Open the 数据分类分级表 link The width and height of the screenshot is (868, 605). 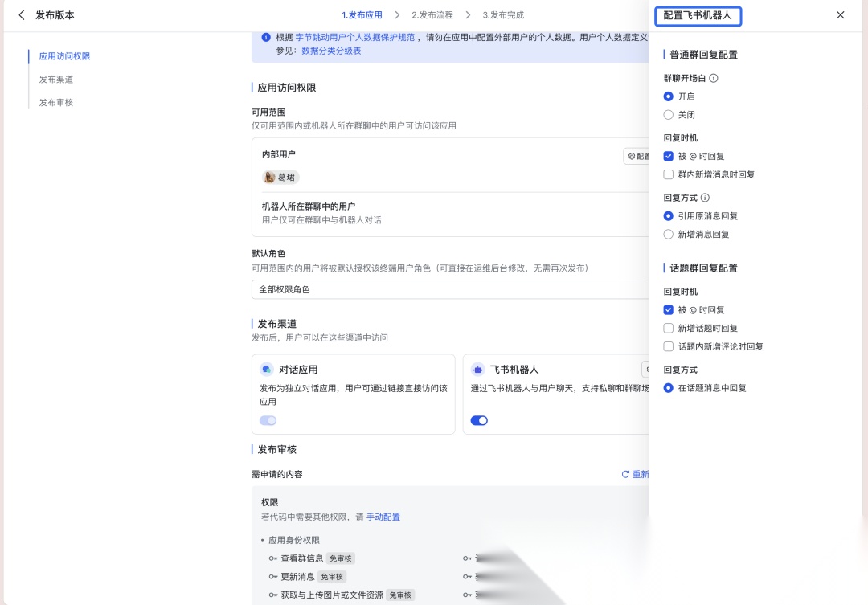[331, 51]
